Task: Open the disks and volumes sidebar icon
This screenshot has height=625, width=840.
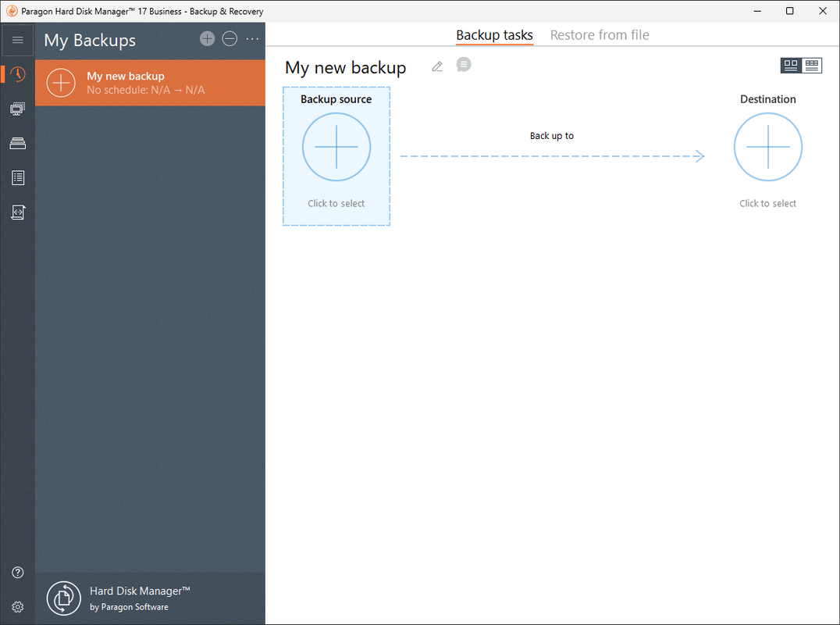Action: tap(18, 143)
